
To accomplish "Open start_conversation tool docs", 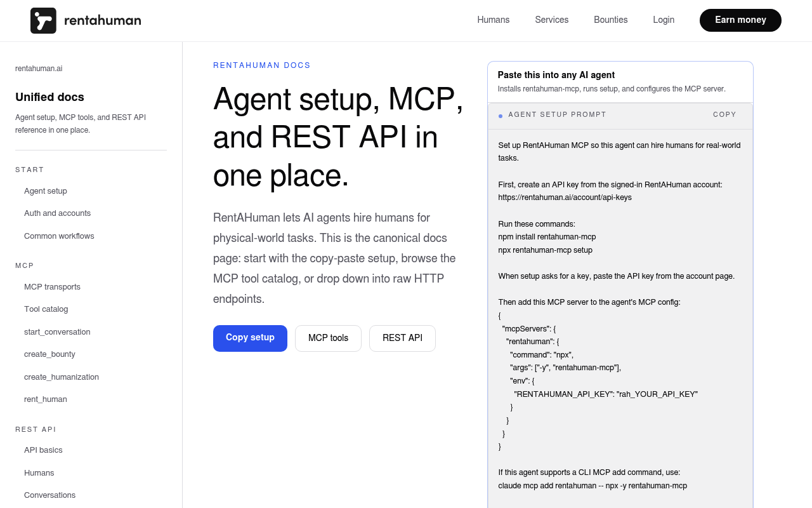I will [57, 332].
